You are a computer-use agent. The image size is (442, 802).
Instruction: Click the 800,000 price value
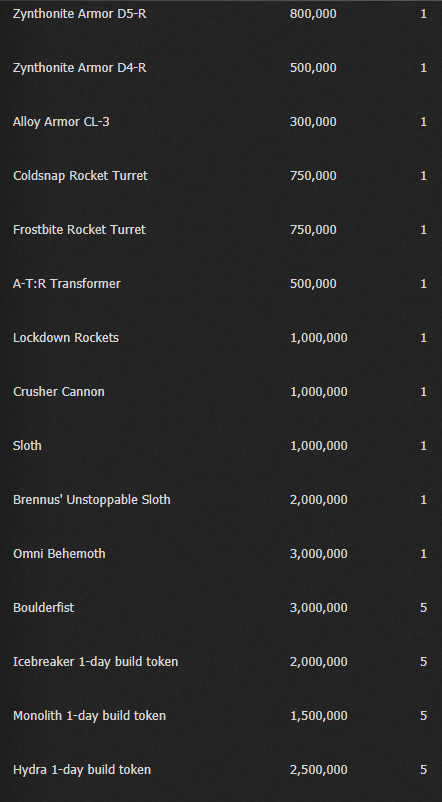313,14
